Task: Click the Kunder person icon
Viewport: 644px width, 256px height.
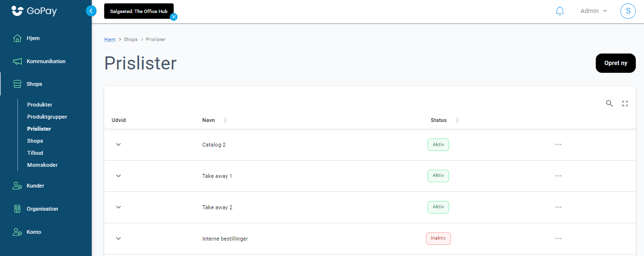Action: pos(17,186)
